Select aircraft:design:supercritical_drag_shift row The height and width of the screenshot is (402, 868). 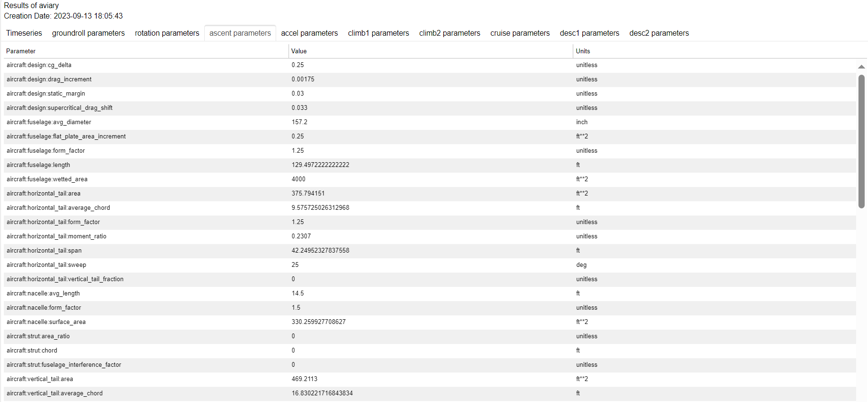click(430, 108)
